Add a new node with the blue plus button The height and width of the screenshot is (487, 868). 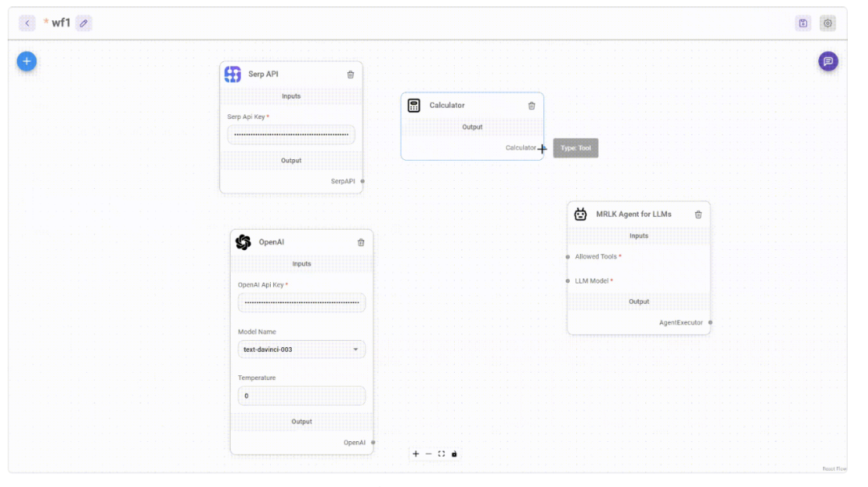click(x=27, y=61)
